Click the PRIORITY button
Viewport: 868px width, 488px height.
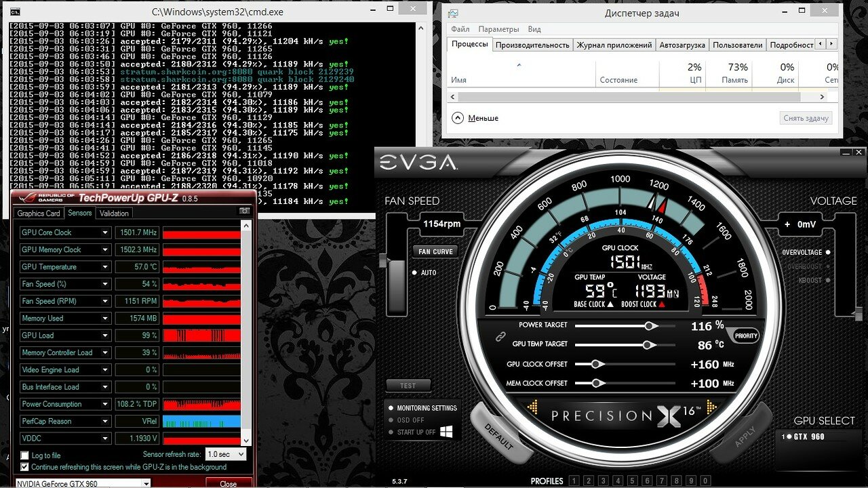[746, 336]
